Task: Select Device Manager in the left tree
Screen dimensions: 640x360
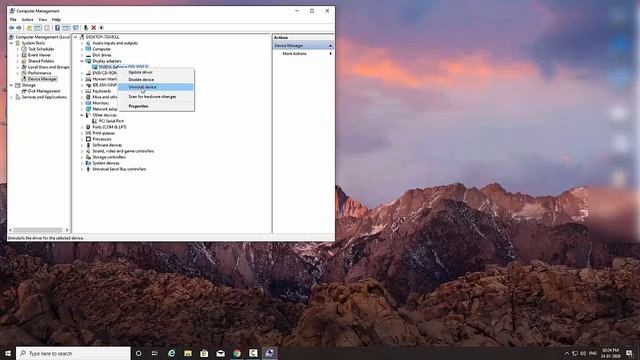Action: [x=42, y=79]
